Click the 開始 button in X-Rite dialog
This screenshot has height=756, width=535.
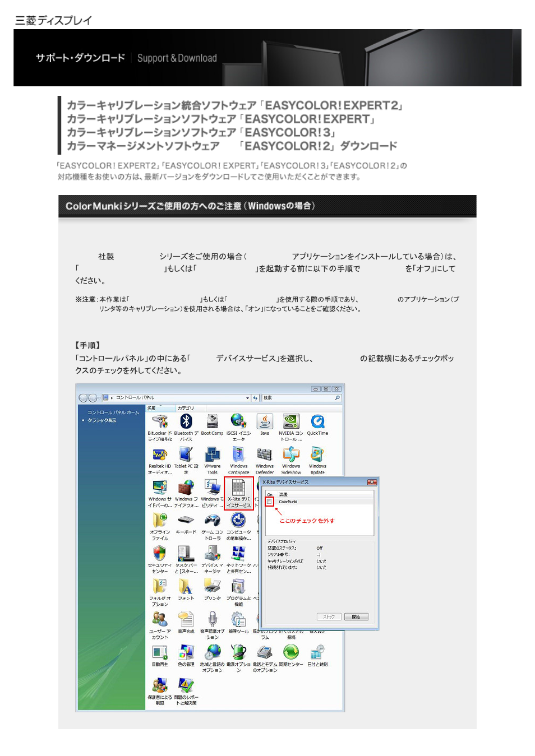pos(356,616)
